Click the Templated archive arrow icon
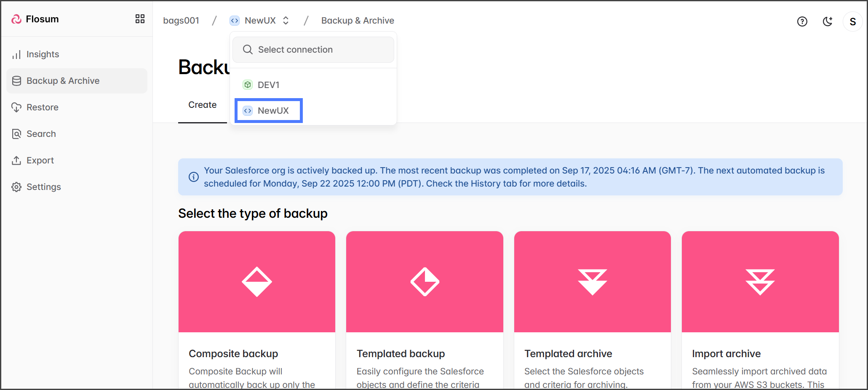The width and height of the screenshot is (868, 390). point(592,282)
